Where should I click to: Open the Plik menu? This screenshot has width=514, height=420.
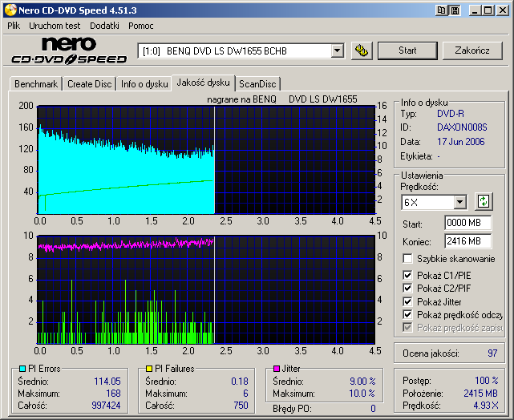(x=14, y=26)
